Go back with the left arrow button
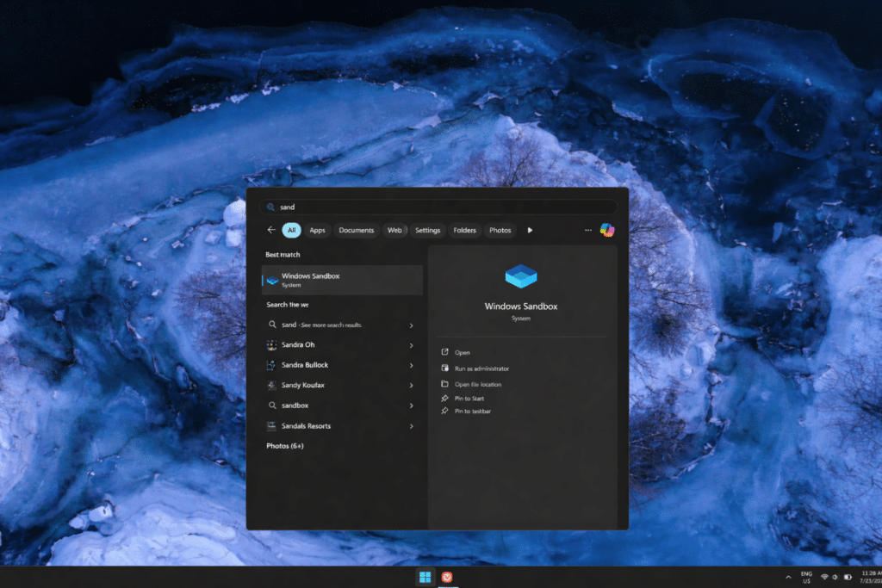The width and height of the screenshot is (882, 588). 271,230
